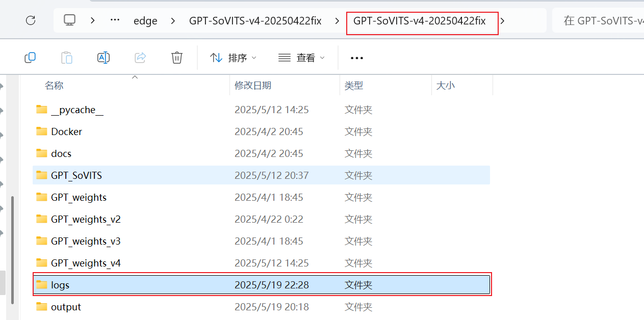
Task: Select the GPT_weights_v3 folder icon
Action: 42,241
